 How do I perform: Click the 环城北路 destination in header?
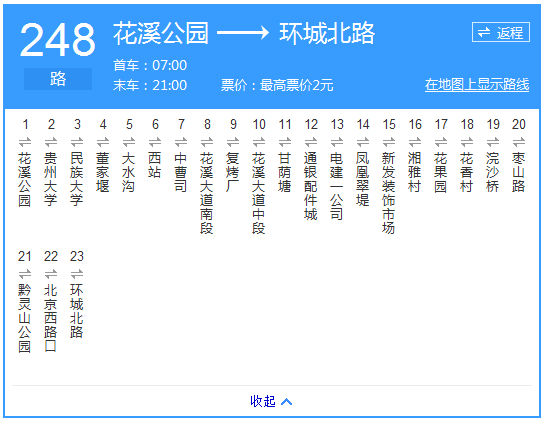tap(327, 33)
